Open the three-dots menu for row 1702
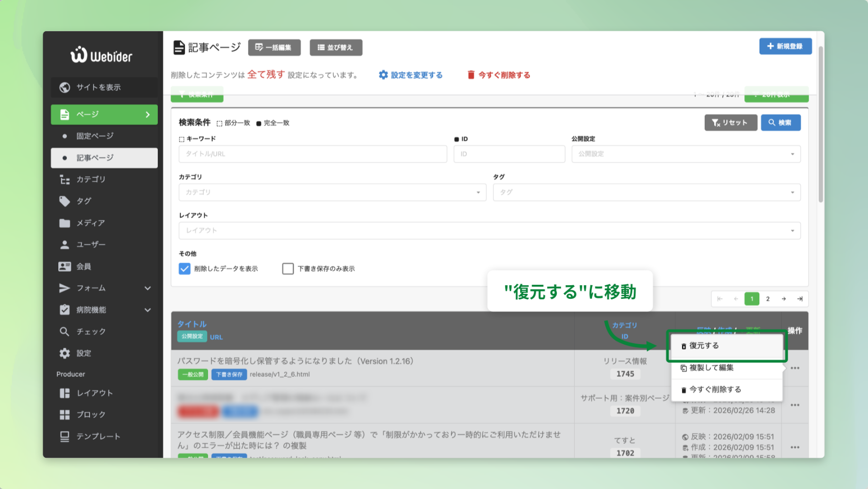The height and width of the screenshot is (489, 868). pyautogui.click(x=795, y=447)
